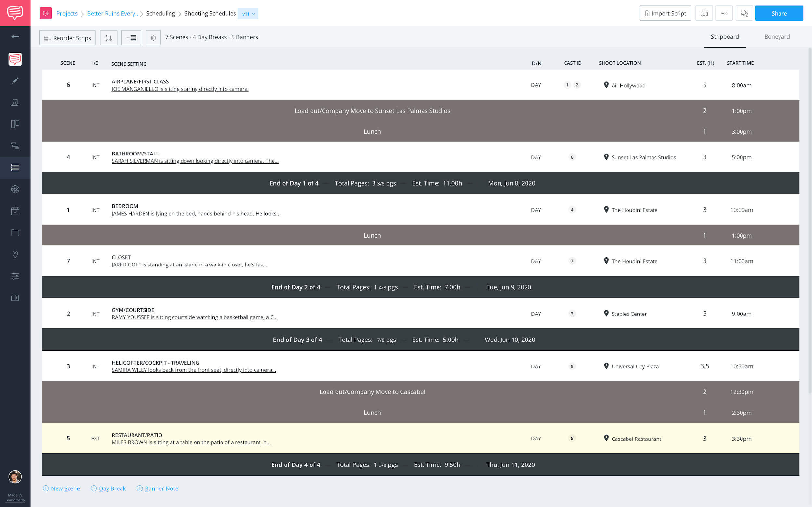The width and height of the screenshot is (812, 507).
Task: Click the sort/filter arrows icon
Action: (x=109, y=37)
